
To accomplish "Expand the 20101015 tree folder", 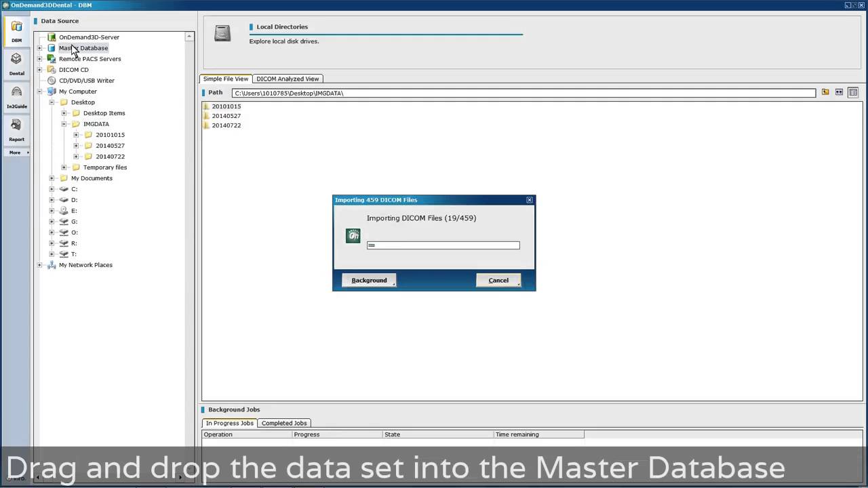I will click(x=76, y=135).
